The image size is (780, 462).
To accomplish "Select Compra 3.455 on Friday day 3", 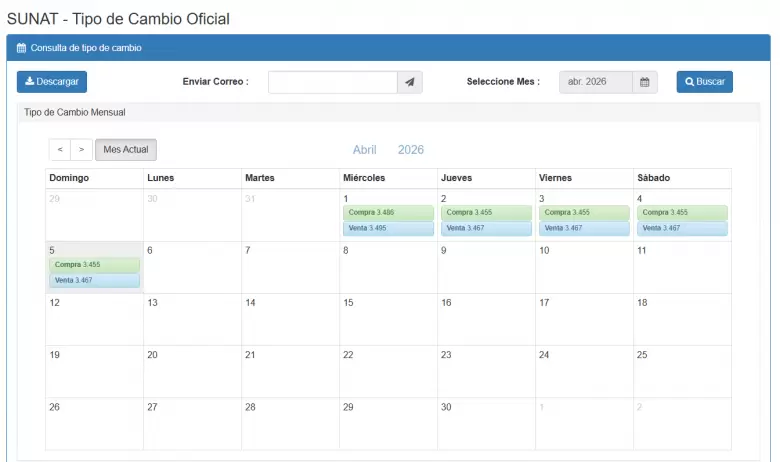I will click(x=584, y=212).
